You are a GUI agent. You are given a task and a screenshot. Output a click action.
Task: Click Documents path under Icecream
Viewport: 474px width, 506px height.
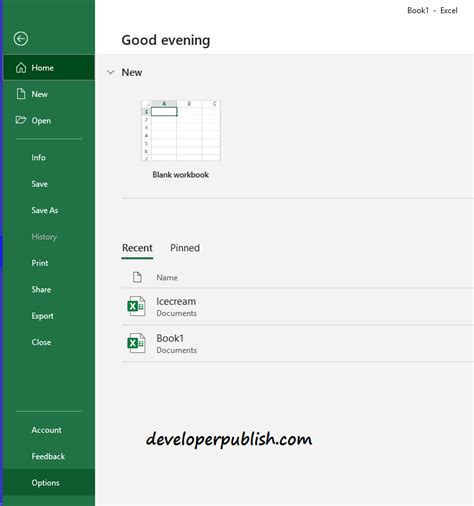point(176,313)
